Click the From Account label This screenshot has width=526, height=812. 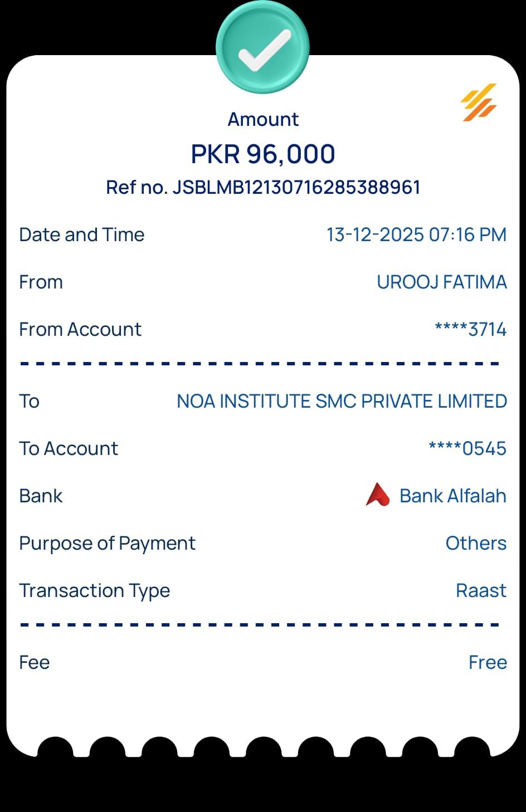(80, 329)
